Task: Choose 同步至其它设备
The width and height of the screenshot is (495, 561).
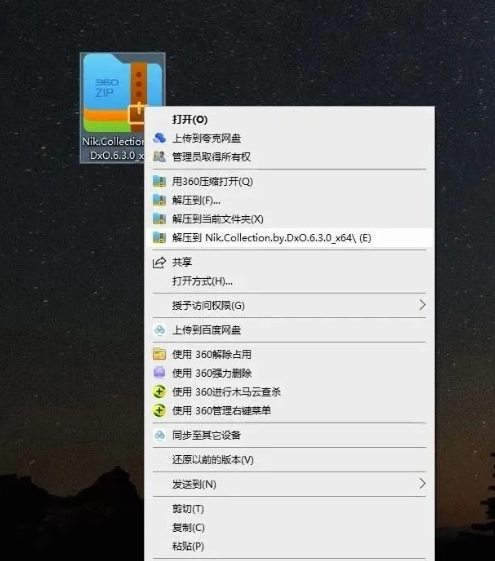Action: (290, 435)
